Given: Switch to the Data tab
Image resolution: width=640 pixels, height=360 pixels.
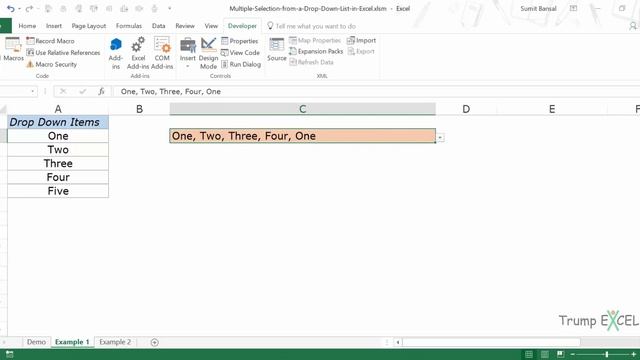Looking at the screenshot, I should click(158, 26).
